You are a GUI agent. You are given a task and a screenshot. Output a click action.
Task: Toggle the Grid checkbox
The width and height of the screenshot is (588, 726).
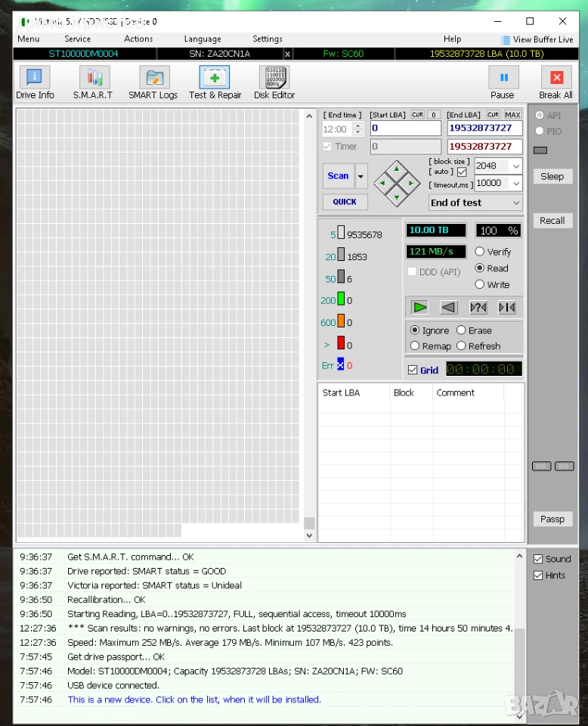(413, 370)
